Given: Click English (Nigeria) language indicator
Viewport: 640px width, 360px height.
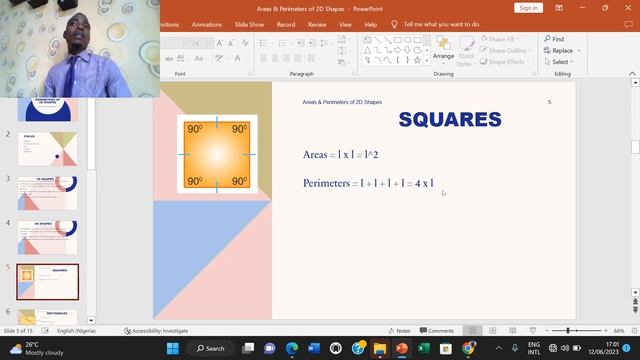Looking at the screenshot, I should [x=76, y=331].
